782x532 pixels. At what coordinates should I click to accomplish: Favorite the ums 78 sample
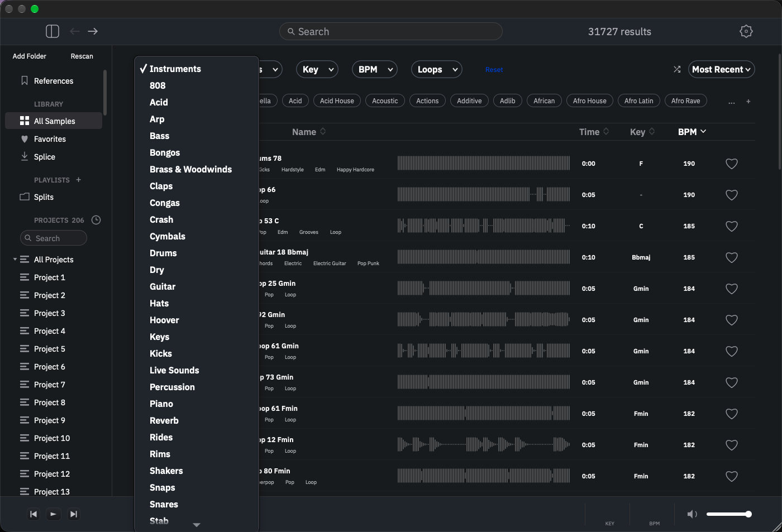point(732,164)
